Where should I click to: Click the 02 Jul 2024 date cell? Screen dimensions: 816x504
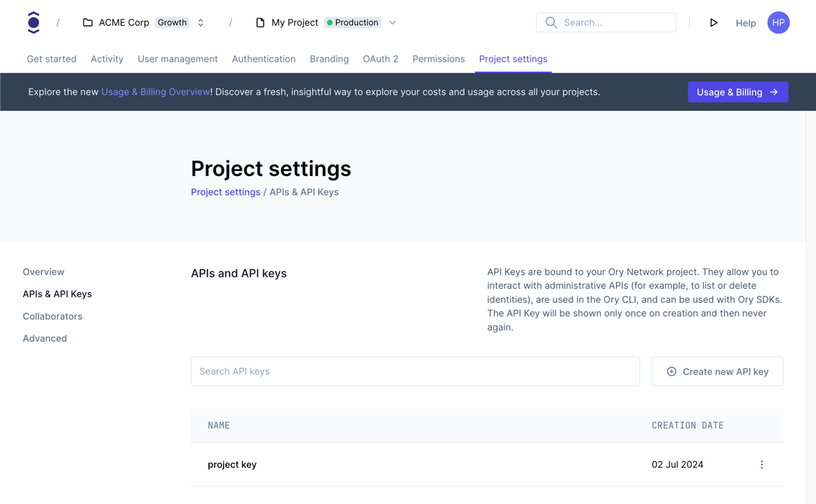677,465
